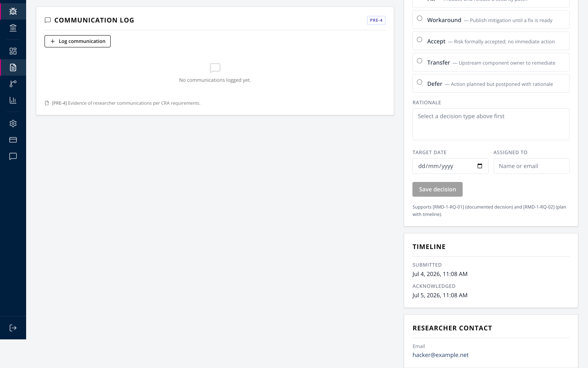Select the Accept decision radio button
588x368 pixels.
point(420,39)
